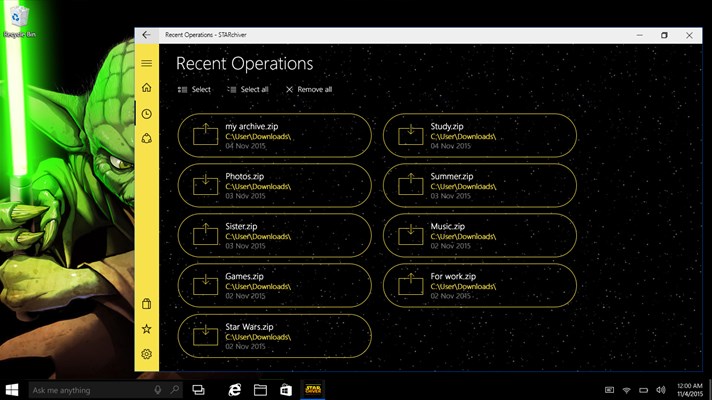The image size is (712, 400).
Task: Open the touch keyboard tray icon
Action: (x=609, y=390)
